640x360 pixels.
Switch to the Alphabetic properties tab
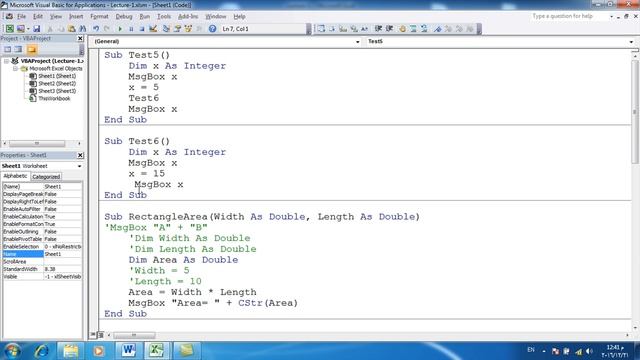tap(16, 176)
